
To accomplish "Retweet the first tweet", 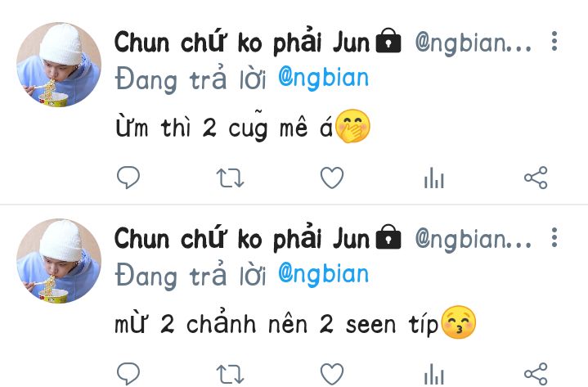I will coord(231,178).
